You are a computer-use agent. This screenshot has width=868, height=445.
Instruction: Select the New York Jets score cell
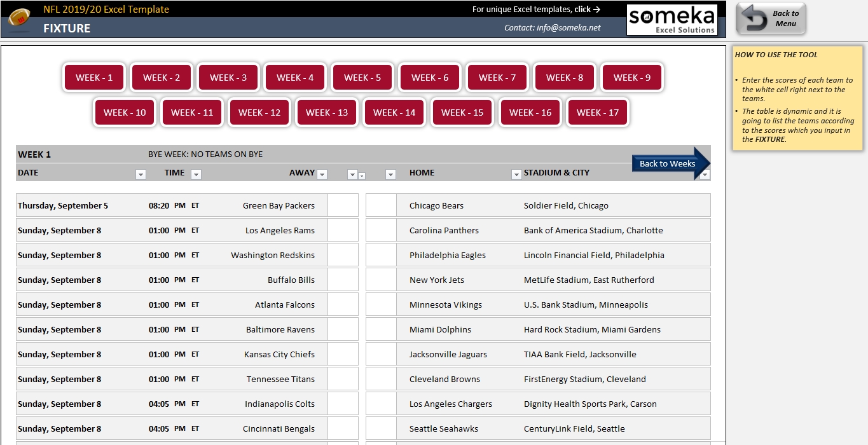pos(381,280)
